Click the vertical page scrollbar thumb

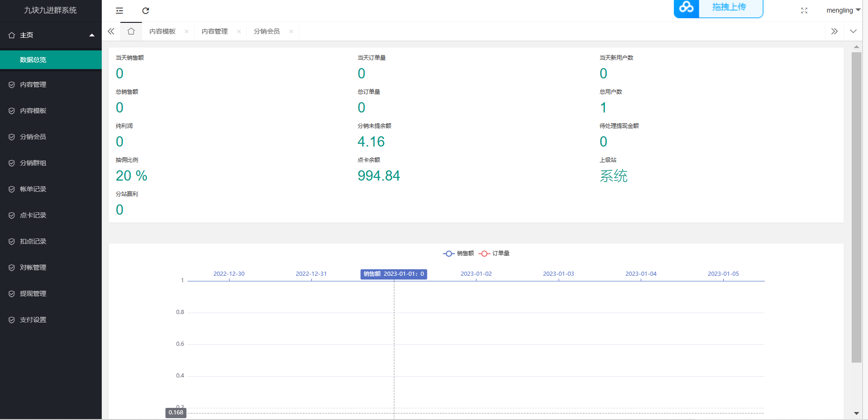point(856,207)
